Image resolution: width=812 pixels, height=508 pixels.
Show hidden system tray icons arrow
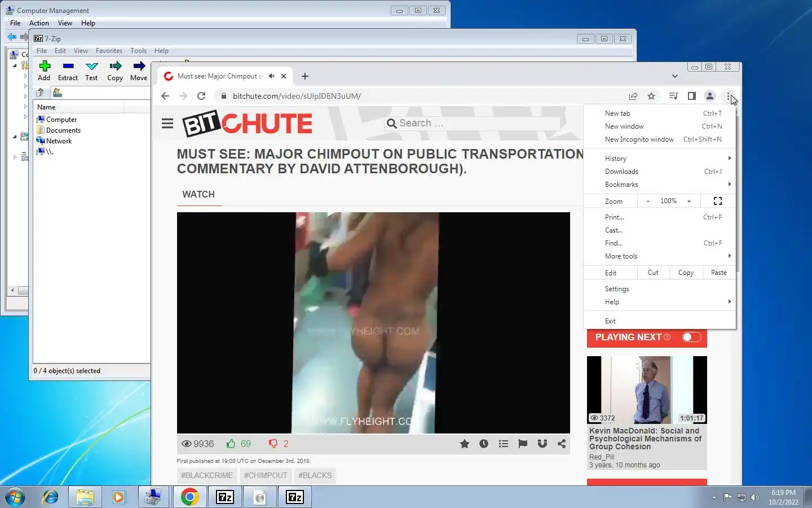(x=714, y=497)
